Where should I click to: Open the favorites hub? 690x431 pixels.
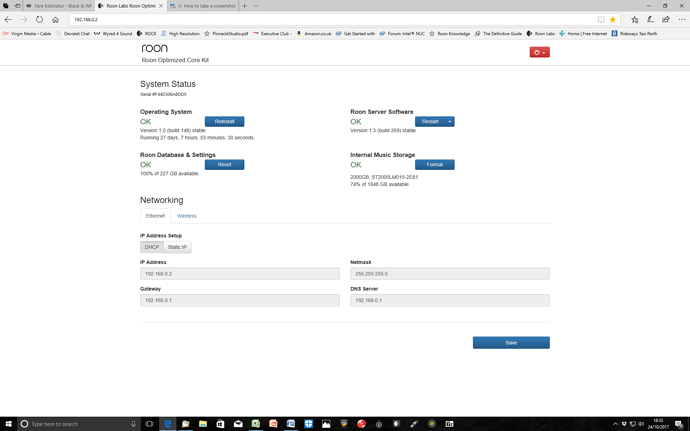pyautogui.click(x=635, y=19)
